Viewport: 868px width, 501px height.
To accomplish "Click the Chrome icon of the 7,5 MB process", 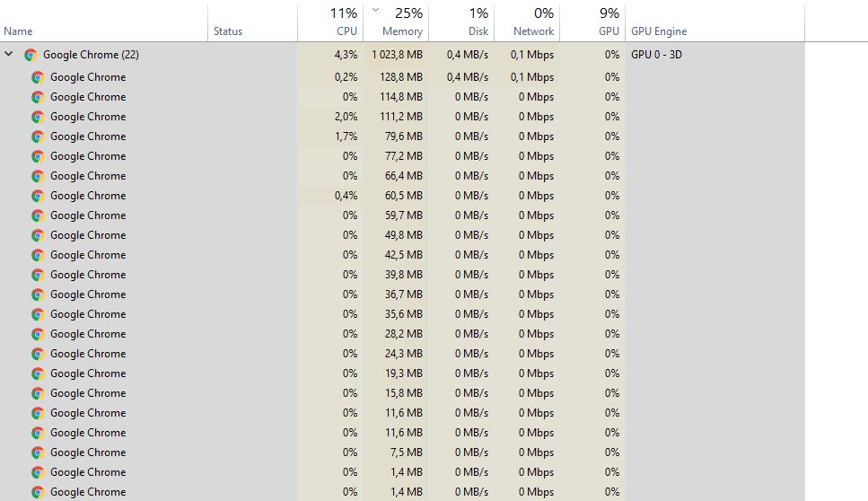I will [x=38, y=453].
